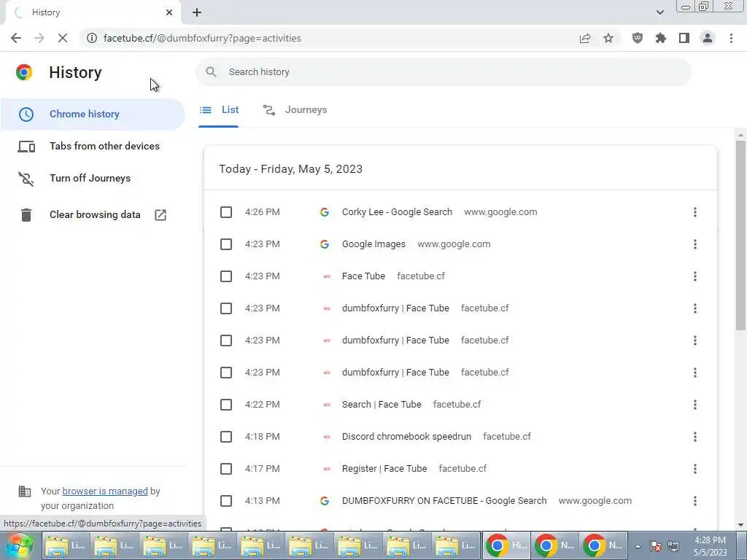Expand the tab search chevron
Viewport: 747px width, 560px height.
[659, 12]
